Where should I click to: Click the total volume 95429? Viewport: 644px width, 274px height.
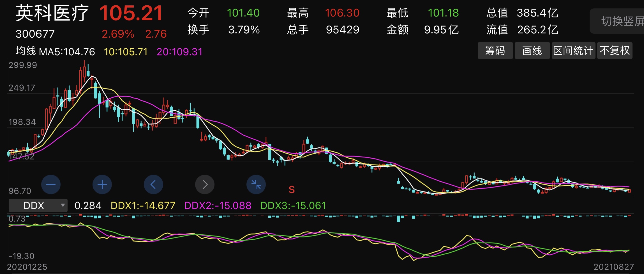[x=343, y=30]
